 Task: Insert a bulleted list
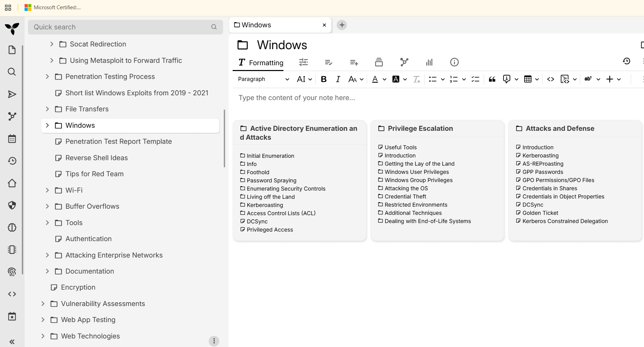(433, 79)
